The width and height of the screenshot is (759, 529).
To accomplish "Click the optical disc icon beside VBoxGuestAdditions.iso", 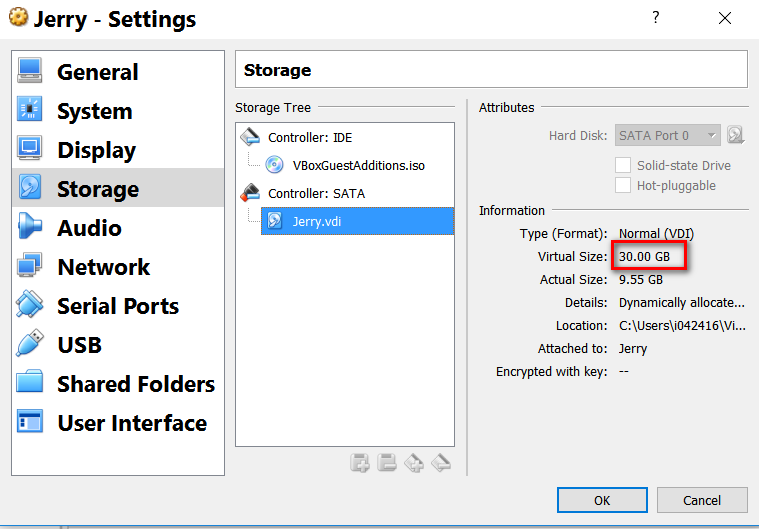I will pos(274,165).
